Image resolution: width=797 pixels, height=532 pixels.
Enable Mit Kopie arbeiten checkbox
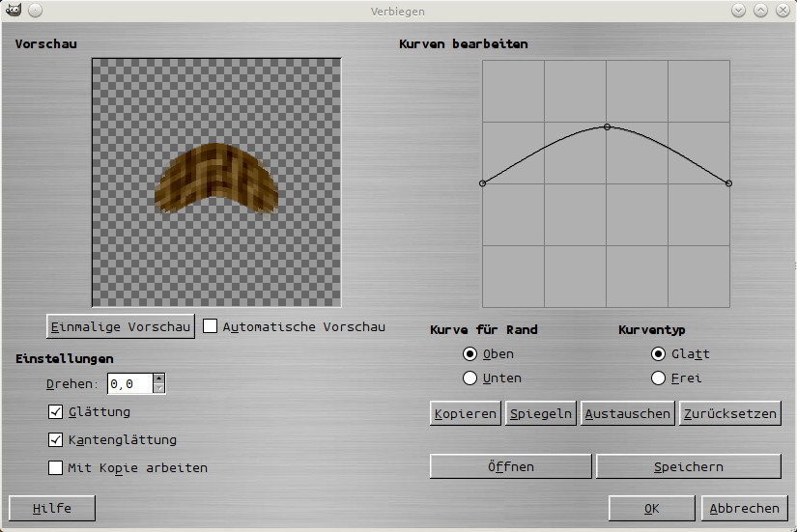click(x=56, y=468)
